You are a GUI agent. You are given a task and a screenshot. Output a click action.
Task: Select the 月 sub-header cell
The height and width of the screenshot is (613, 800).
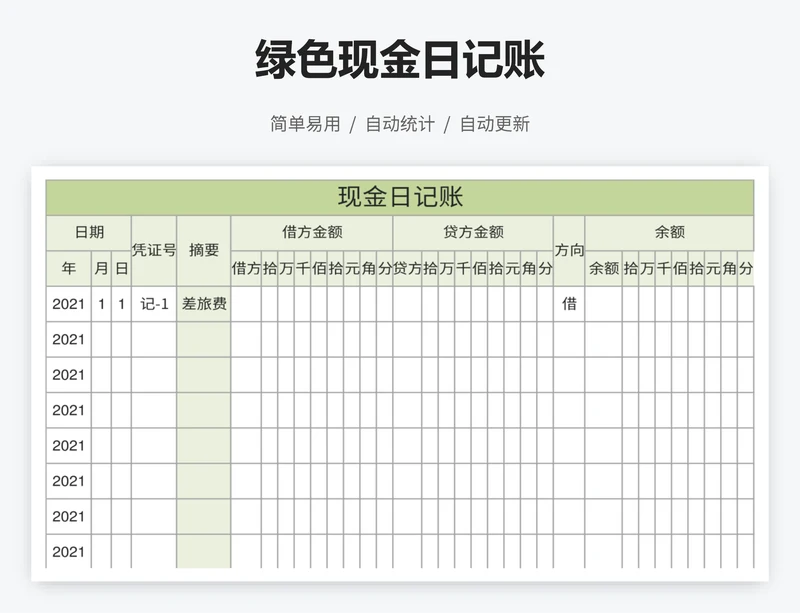click(x=101, y=268)
